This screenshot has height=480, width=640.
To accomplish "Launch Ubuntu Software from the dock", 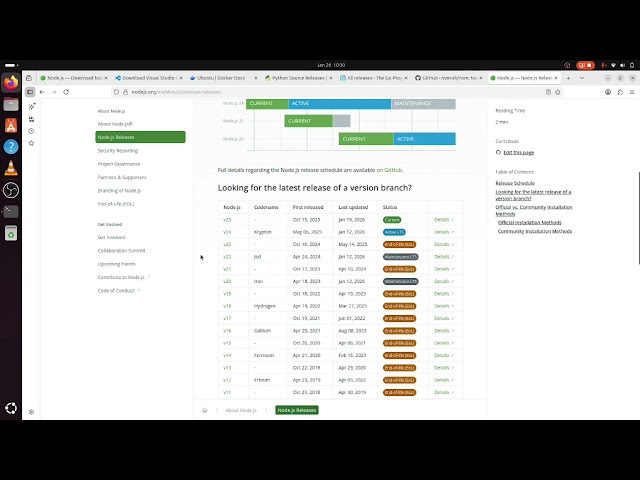I will click(11, 125).
